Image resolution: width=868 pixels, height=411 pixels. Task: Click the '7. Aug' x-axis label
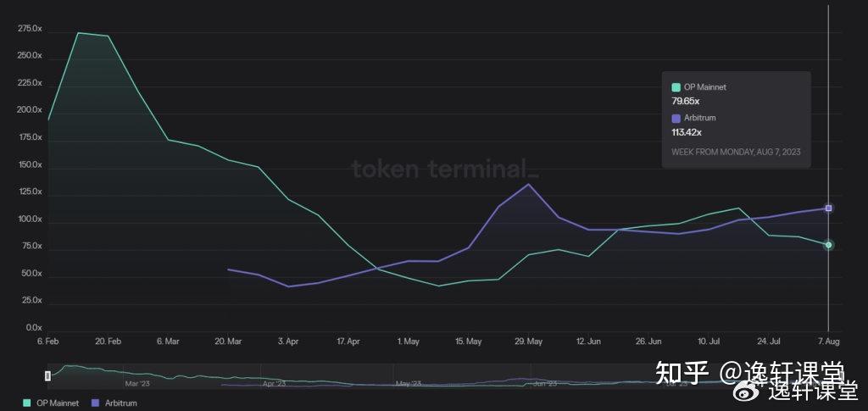pyautogui.click(x=829, y=342)
